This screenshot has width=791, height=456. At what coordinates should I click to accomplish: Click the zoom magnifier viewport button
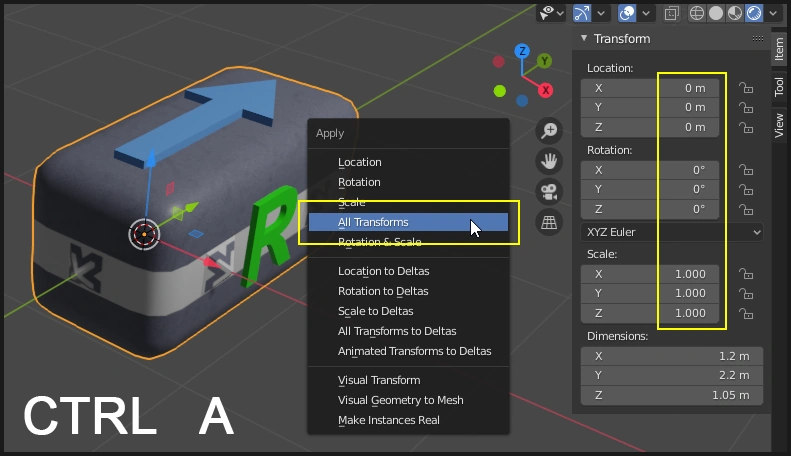[x=549, y=131]
